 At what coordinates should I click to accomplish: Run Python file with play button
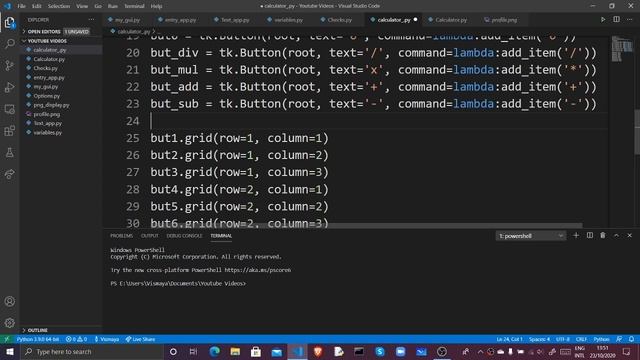[603, 20]
